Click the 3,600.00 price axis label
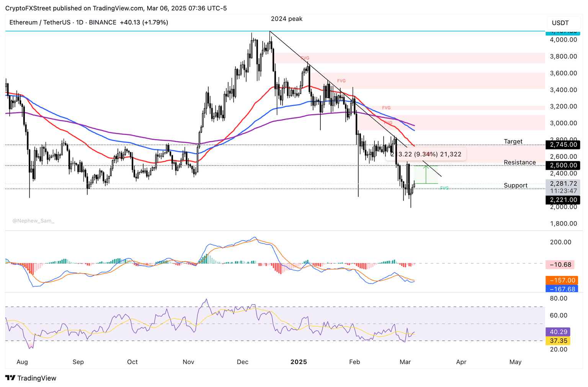Viewport: 588px width, 387px height. [x=563, y=73]
